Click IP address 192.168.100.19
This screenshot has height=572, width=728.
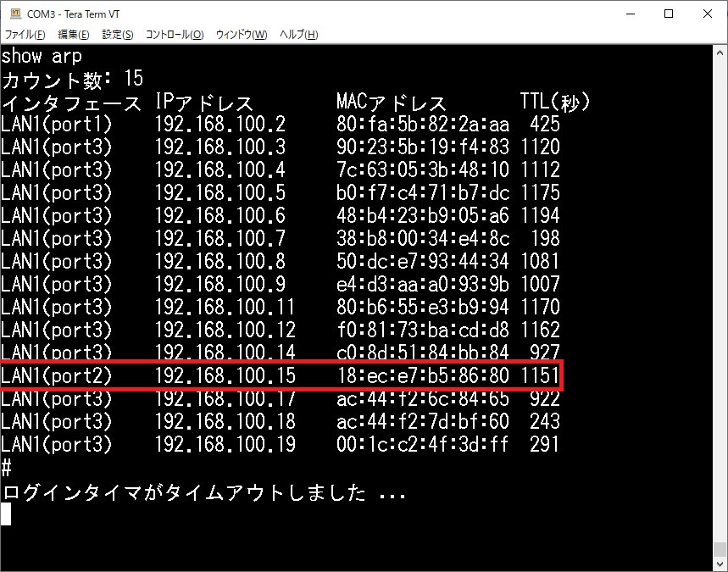225,444
